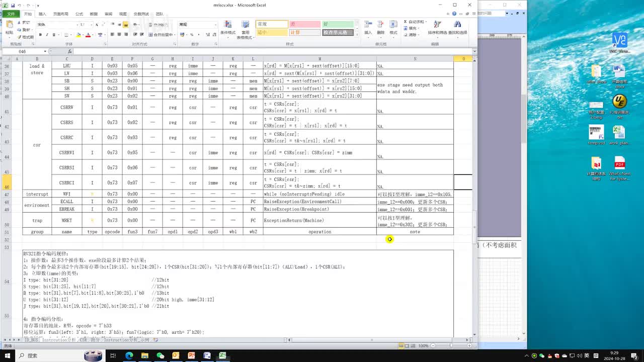Image resolution: width=644 pixels, height=362 pixels.
Task: Apply the 常规 Normal cell style
Action: point(272,24)
